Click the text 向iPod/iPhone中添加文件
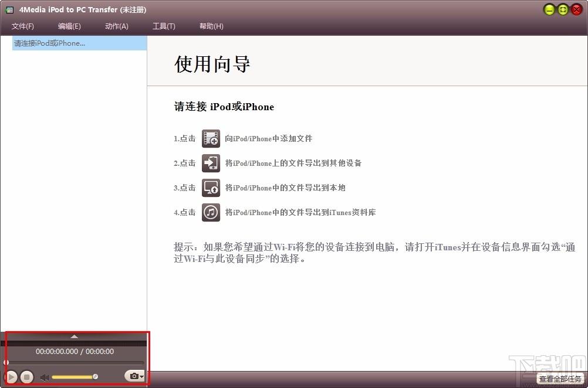 pyautogui.click(x=269, y=138)
